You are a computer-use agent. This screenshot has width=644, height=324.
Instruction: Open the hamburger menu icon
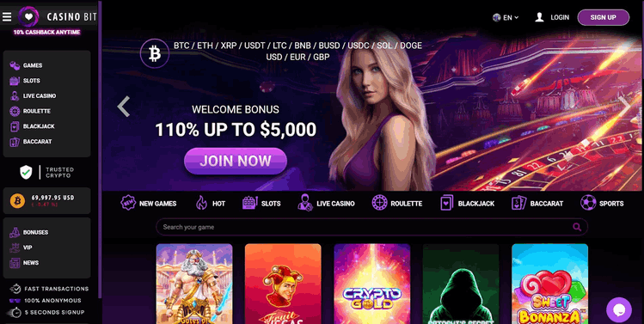tap(6, 16)
